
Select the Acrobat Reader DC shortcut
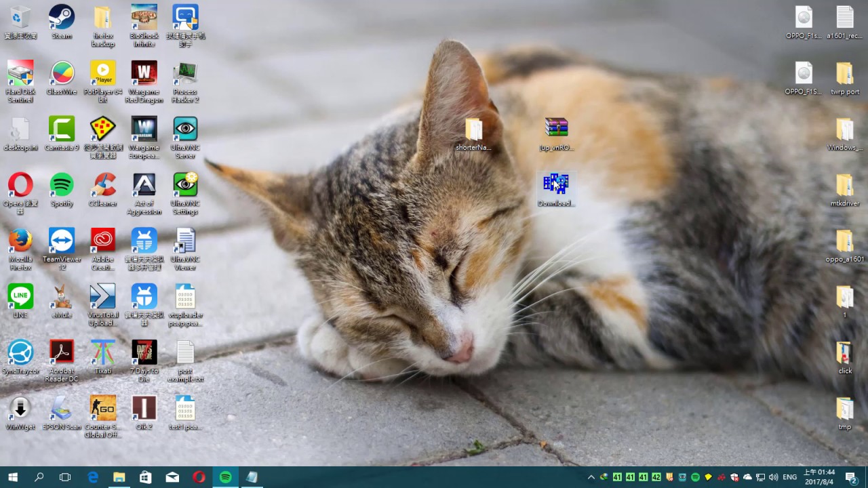pyautogui.click(x=62, y=361)
